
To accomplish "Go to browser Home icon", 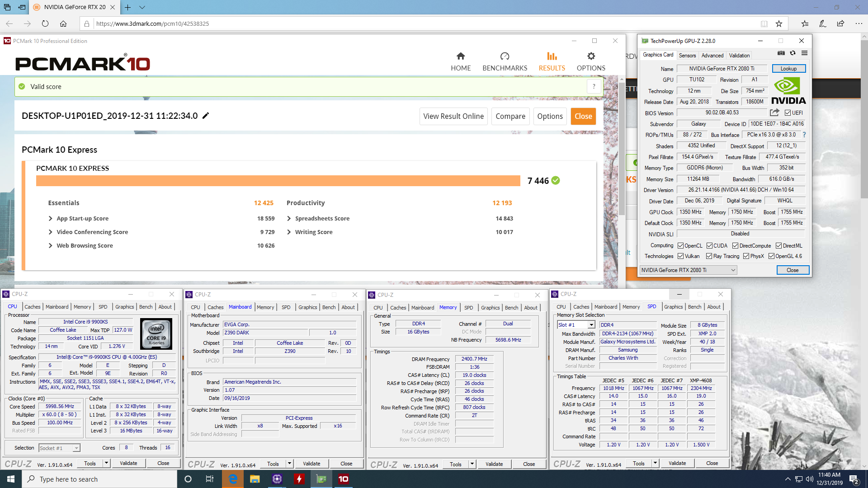I will click(63, 23).
